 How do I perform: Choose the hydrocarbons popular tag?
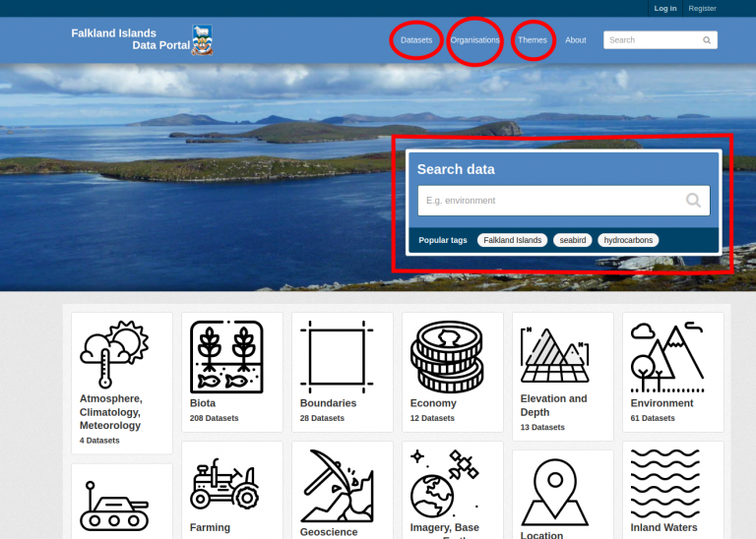pos(628,240)
